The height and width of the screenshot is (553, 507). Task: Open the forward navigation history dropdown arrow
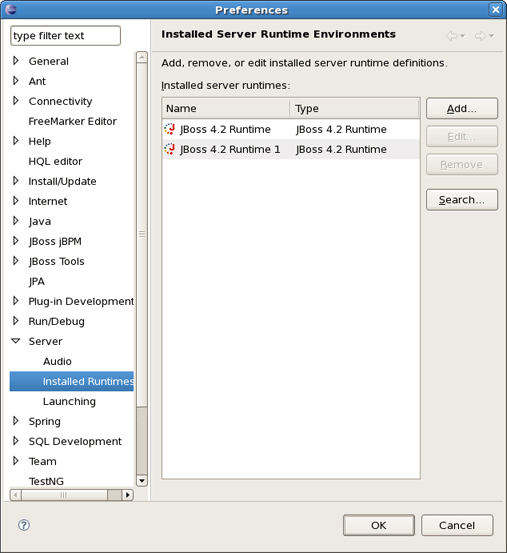tap(491, 36)
